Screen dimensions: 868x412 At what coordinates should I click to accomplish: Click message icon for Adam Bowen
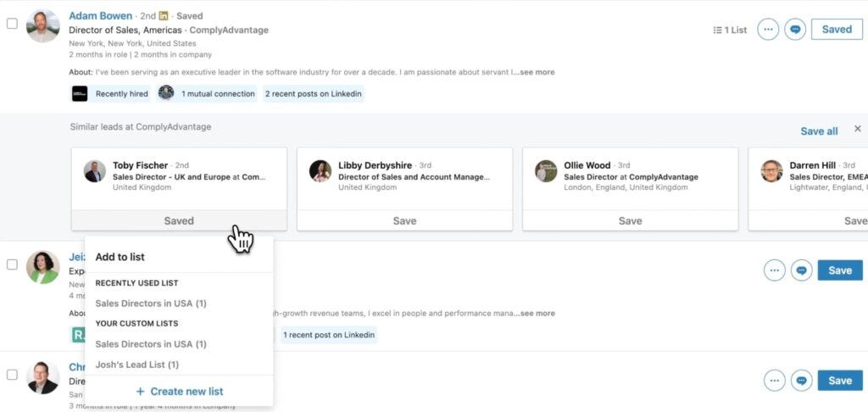click(795, 30)
